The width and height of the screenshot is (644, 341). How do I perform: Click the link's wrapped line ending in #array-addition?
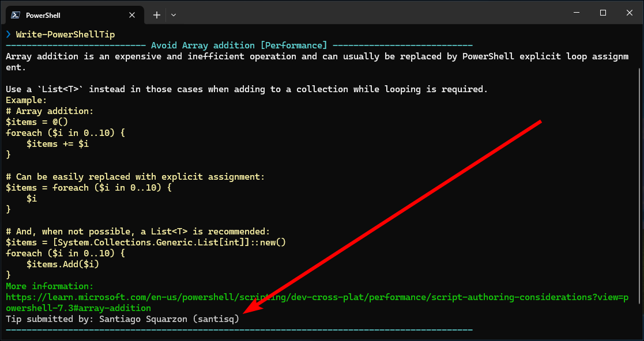click(x=78, y=308)
